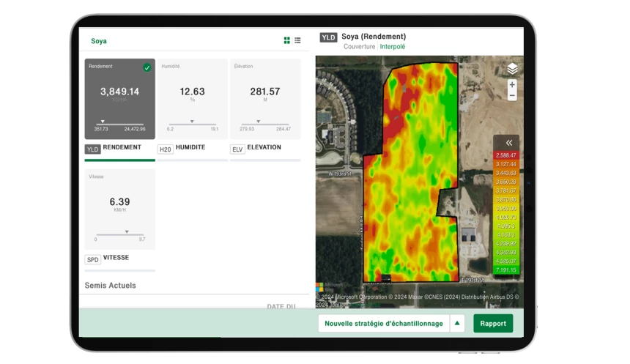This screenshot has height=364, width=630.
Task: Switch to list view layout
Action: (297, 40)
